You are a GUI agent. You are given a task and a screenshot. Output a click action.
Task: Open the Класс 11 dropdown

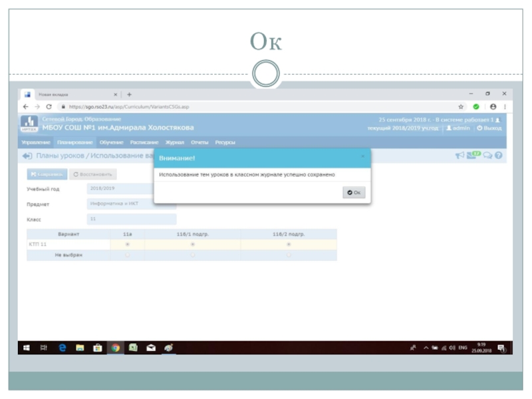click(x=132, y=219)
